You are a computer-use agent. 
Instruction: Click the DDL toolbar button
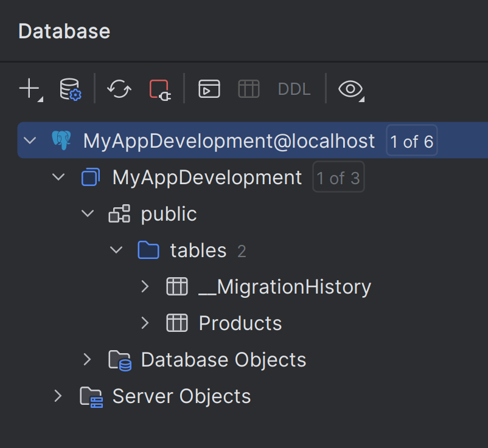pyautogui.click(x=294, y=89)
